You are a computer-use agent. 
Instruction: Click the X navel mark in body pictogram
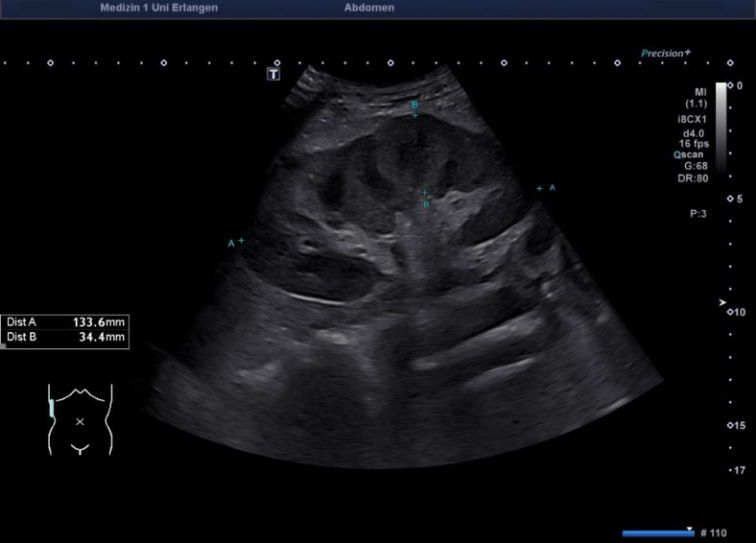click(x=81, y=422)
